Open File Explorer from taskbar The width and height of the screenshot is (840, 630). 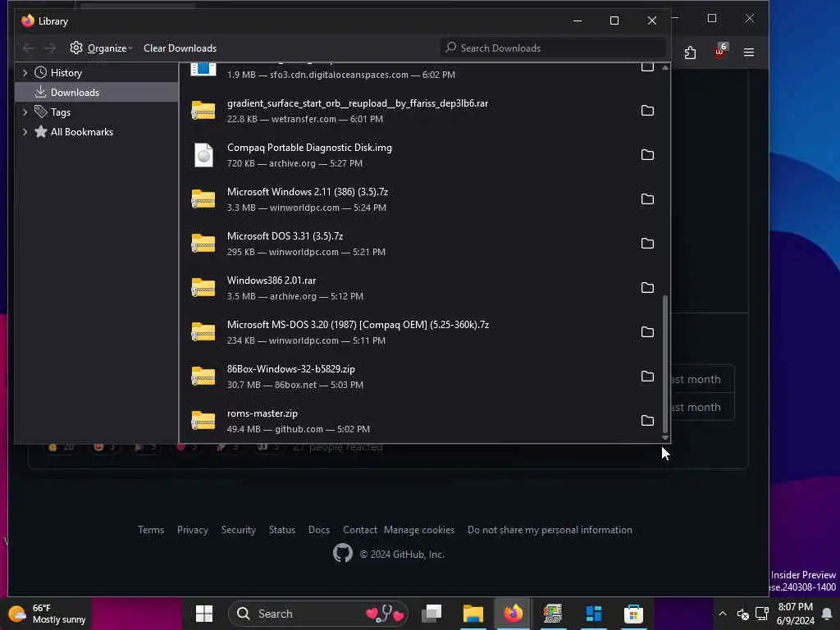(x=473, y=614)
